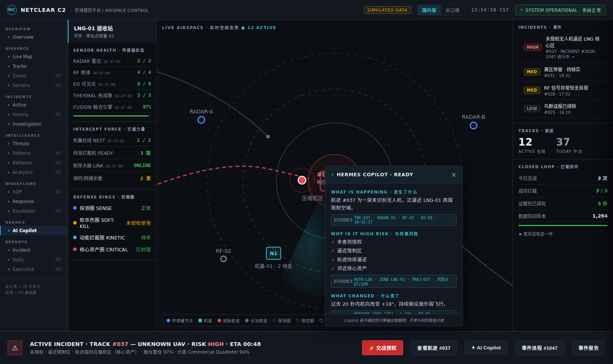Open Sensors V2 item in sidebar
The width and height of the screenshot is (613, 364).
click(x=34, y=85)
